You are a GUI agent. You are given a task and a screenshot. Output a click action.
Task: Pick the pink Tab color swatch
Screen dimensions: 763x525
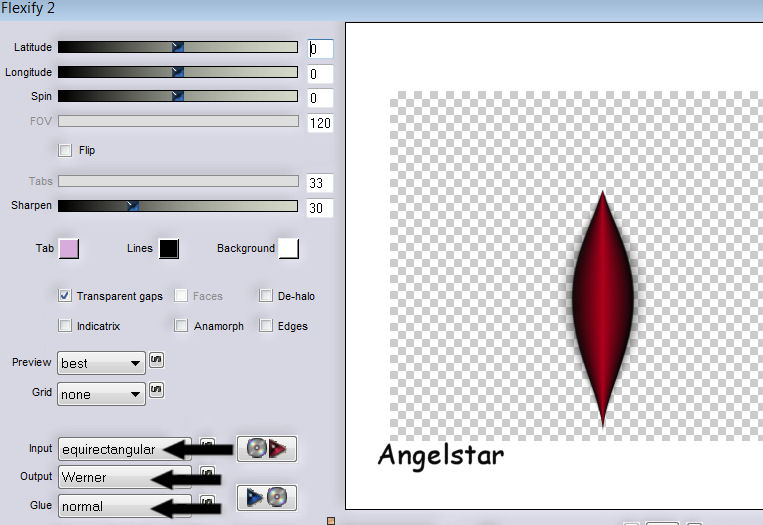(x=69, y=249)
